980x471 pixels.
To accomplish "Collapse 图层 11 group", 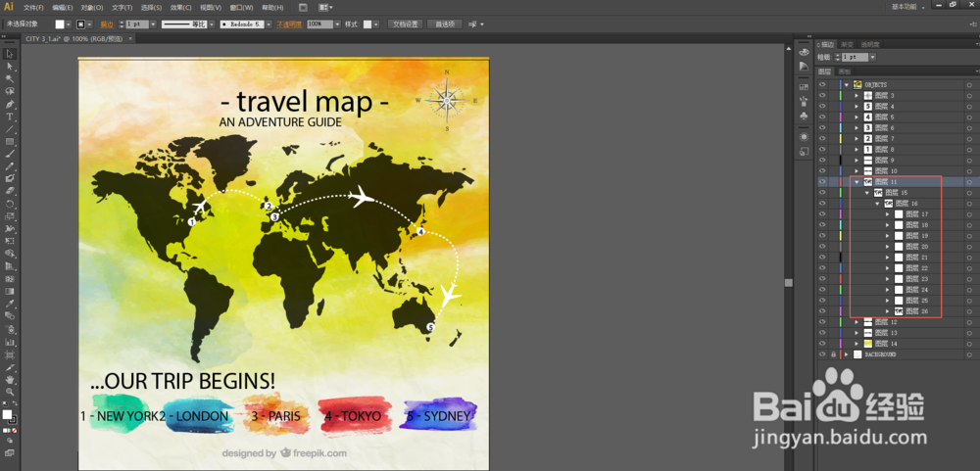I will [x=857, y=182].
